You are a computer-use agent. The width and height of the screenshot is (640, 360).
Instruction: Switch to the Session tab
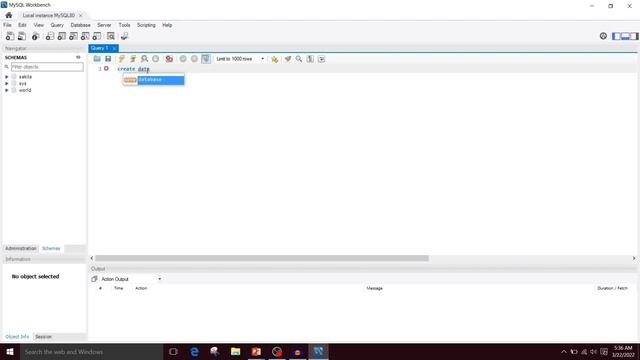(x=43, y=337)
